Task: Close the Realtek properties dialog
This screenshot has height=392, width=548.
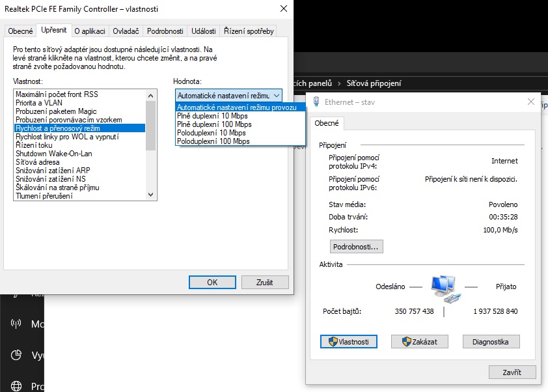Action: tap(284, 8)
